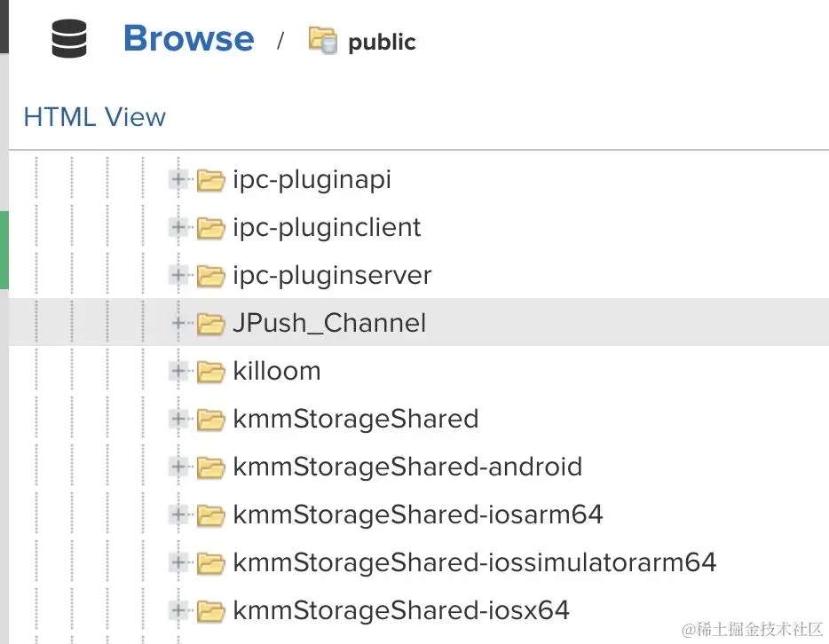Click the ipc-pluginclient folder icon
Viewport: 829px width, 644px height.
coord(210,228)
